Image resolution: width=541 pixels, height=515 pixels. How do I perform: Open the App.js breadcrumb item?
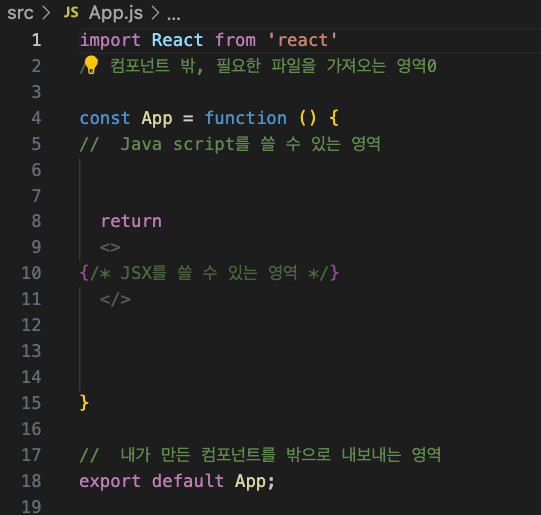point(116,13)
